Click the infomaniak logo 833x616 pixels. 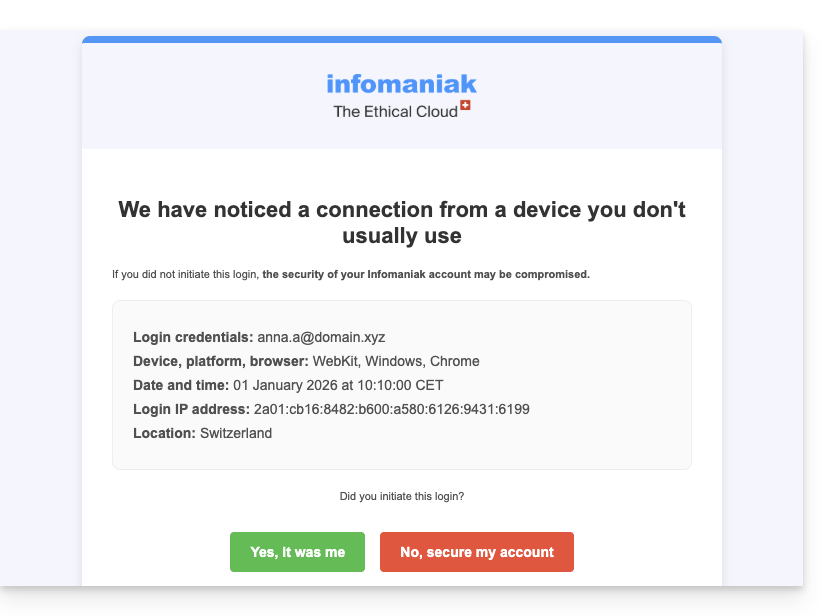[401, 84]
